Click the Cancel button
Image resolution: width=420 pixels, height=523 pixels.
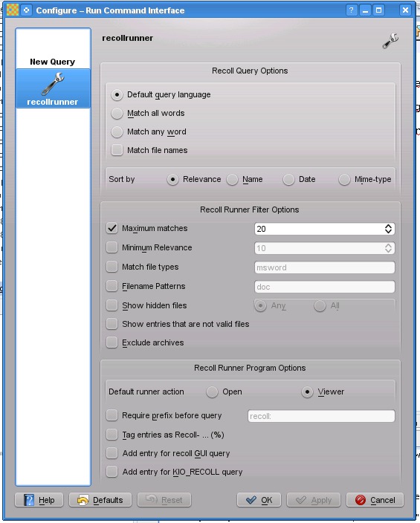tap(375, 500)
